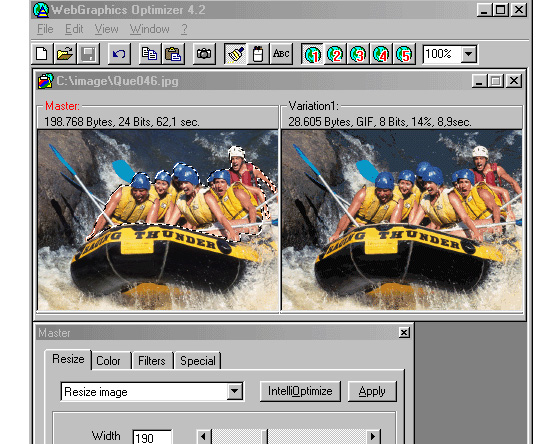Click the Que046.jpg document window icon
Viewport: 560px width, 444px height.
tap(45, 81)
